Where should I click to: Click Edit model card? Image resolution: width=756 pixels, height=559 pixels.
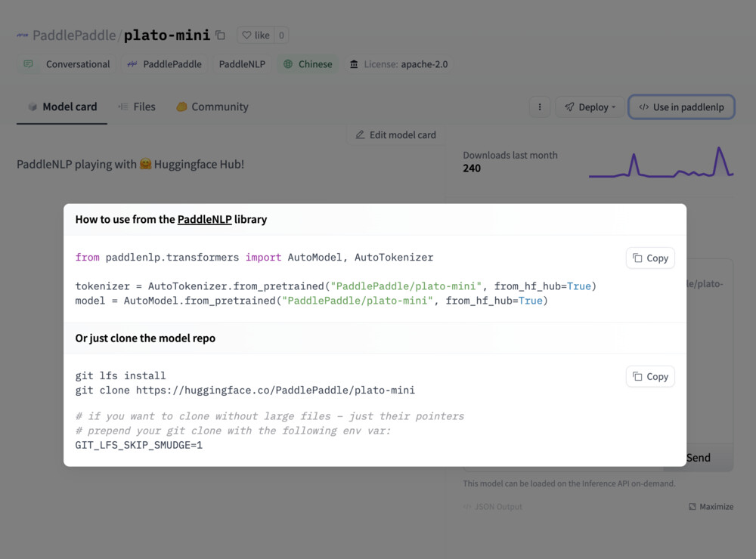(x=395, y=135)
